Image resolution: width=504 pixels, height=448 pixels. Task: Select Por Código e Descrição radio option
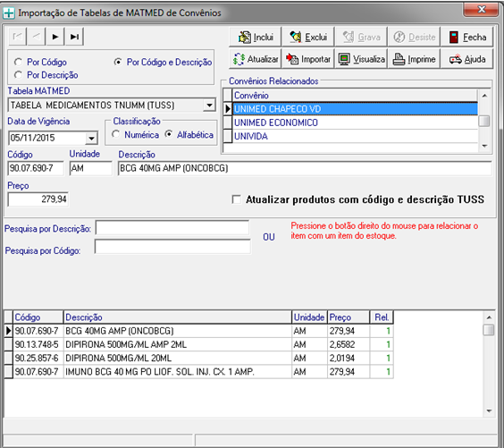click(x=118, y=62)
